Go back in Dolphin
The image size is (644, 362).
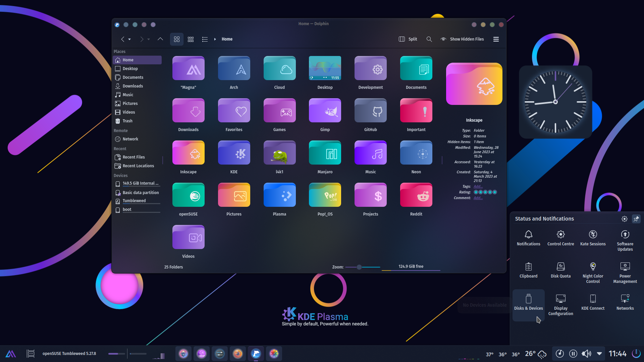(x=123, y=39)
